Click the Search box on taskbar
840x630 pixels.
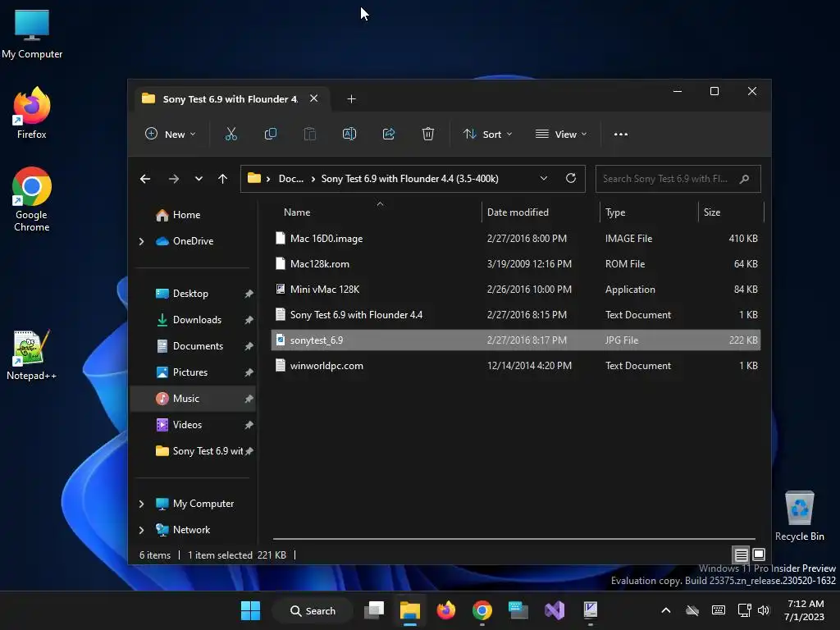click(x=313, y=610)
